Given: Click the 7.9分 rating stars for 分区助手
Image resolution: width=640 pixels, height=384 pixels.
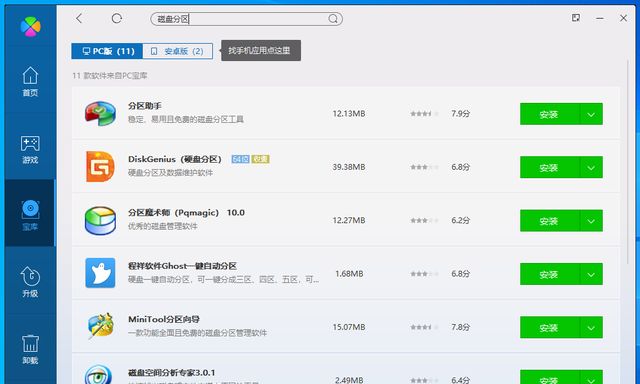Looking at the screenshot, I should click(x=424, y=114).
